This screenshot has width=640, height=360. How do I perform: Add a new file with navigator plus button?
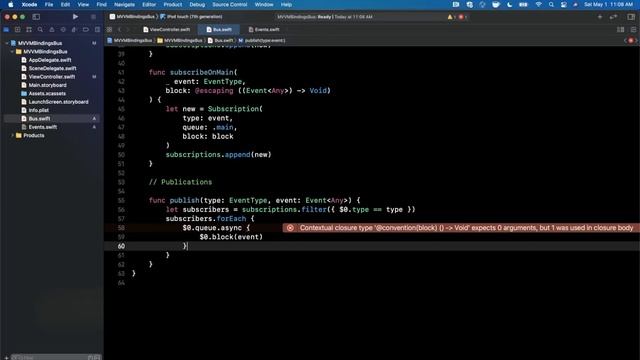6,358
